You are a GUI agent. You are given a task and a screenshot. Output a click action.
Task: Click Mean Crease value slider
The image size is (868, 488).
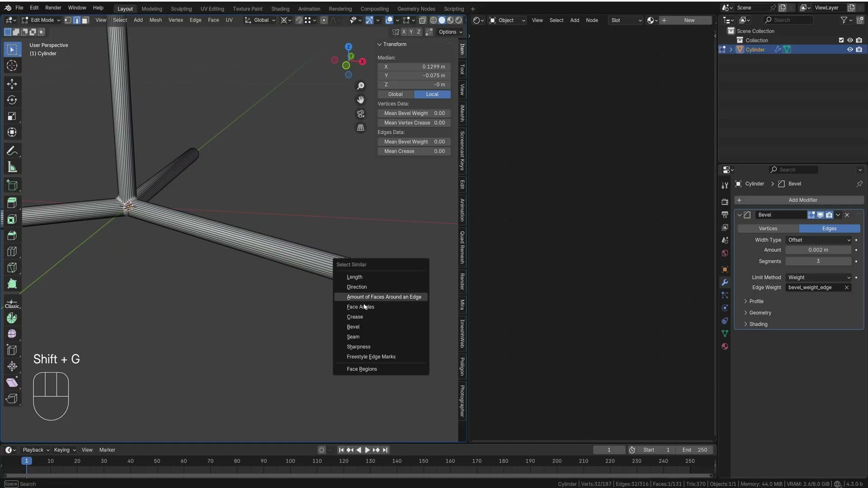414,151
